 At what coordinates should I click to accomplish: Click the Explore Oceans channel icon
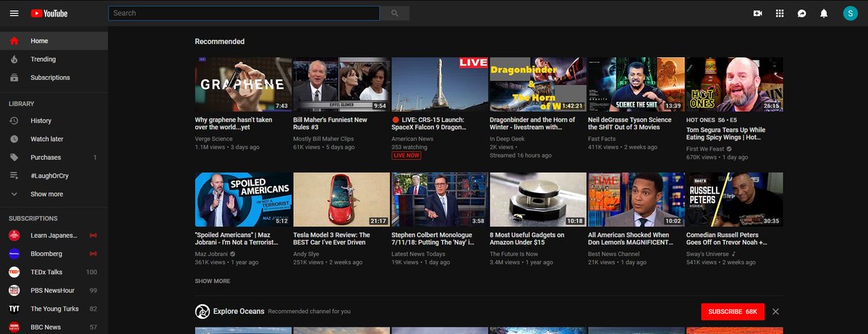[202, 312]
